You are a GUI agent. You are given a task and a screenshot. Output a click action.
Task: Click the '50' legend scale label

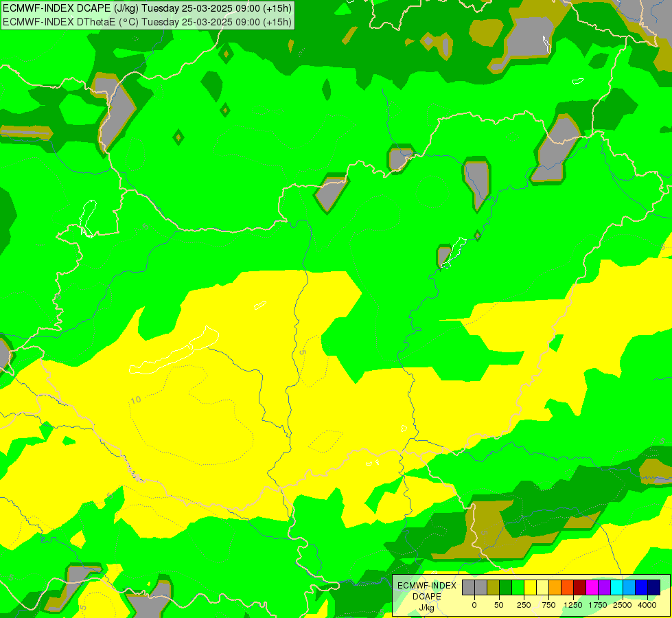[x=499, y=605]
